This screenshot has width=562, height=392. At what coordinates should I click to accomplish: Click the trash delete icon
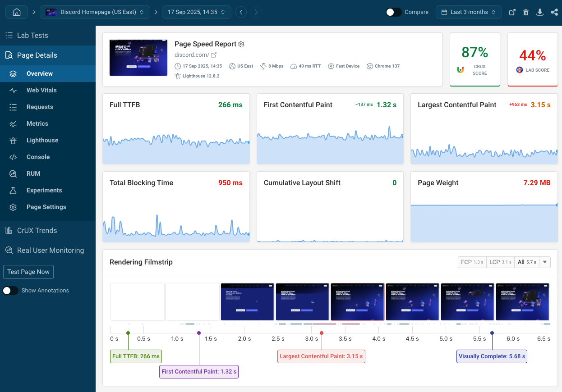(x=526, y=12)
